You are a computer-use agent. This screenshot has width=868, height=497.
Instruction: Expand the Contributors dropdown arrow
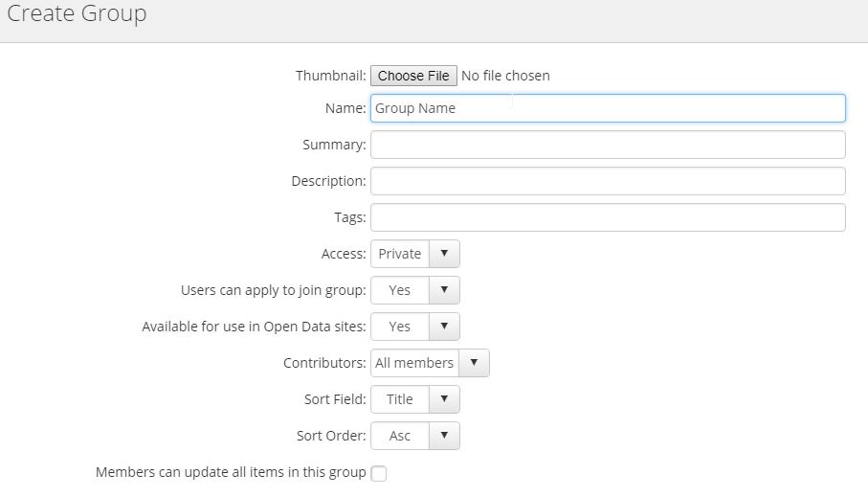(474, 363)
